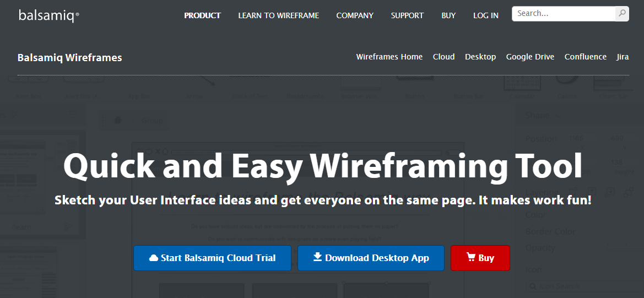Click the search magnifier icon

(622, 14)
